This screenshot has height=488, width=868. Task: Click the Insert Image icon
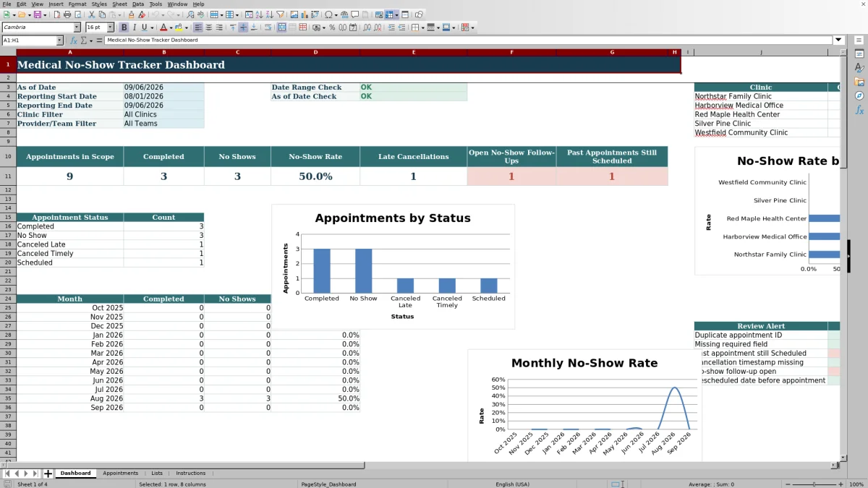click(294, 14)
